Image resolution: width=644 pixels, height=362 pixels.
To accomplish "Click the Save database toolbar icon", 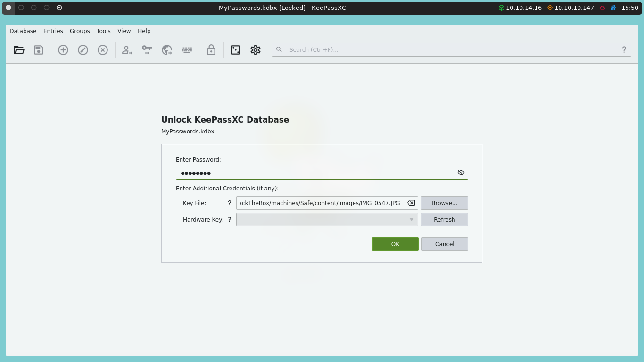I will (39, 50).
